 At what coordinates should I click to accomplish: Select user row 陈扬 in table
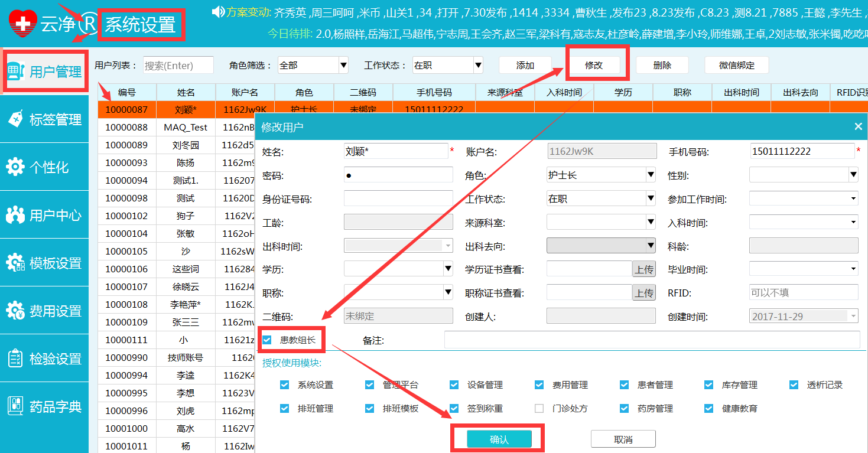click(x=186, y=162)
